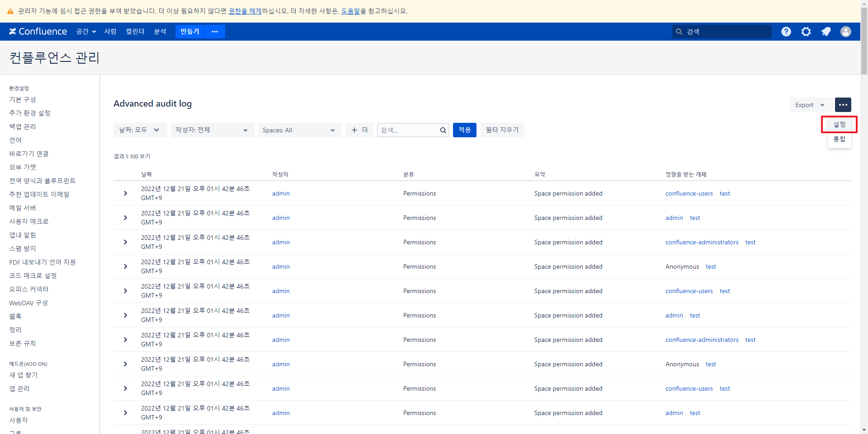Click confluence-users link in first row
The height and width of the screenshot is (434, 868).
pos(689,193)
